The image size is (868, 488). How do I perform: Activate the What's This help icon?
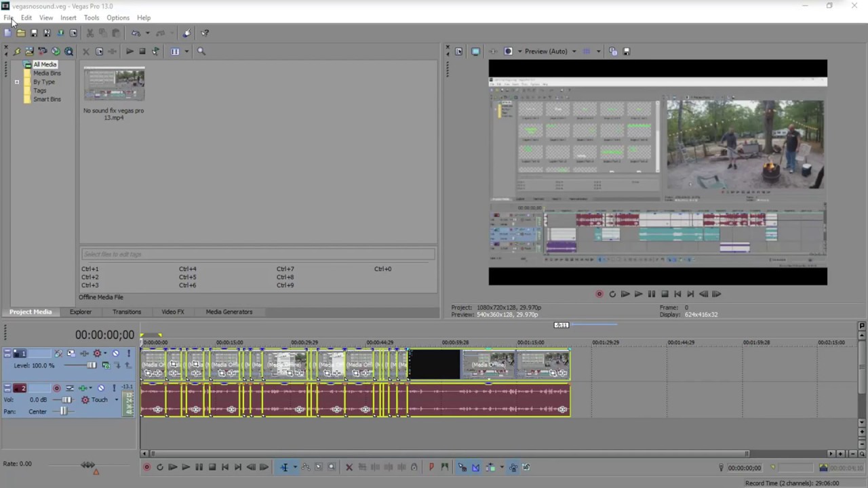[x=205, y=33]
